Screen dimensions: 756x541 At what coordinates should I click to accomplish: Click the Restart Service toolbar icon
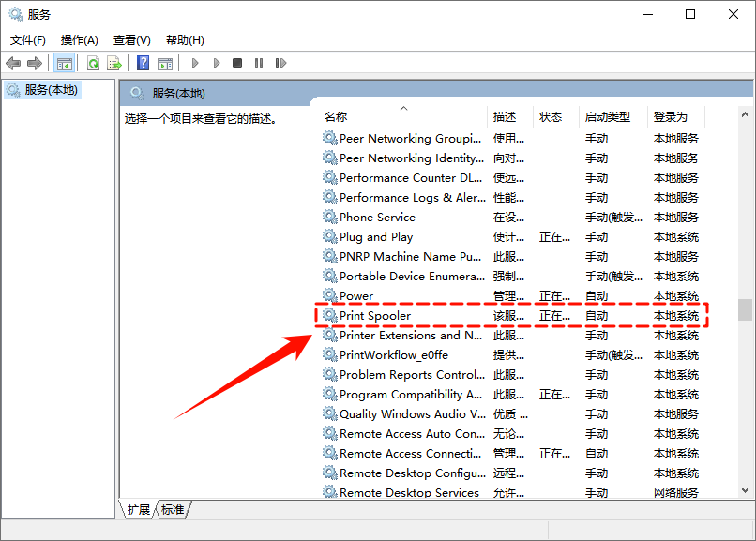point(282,63)
